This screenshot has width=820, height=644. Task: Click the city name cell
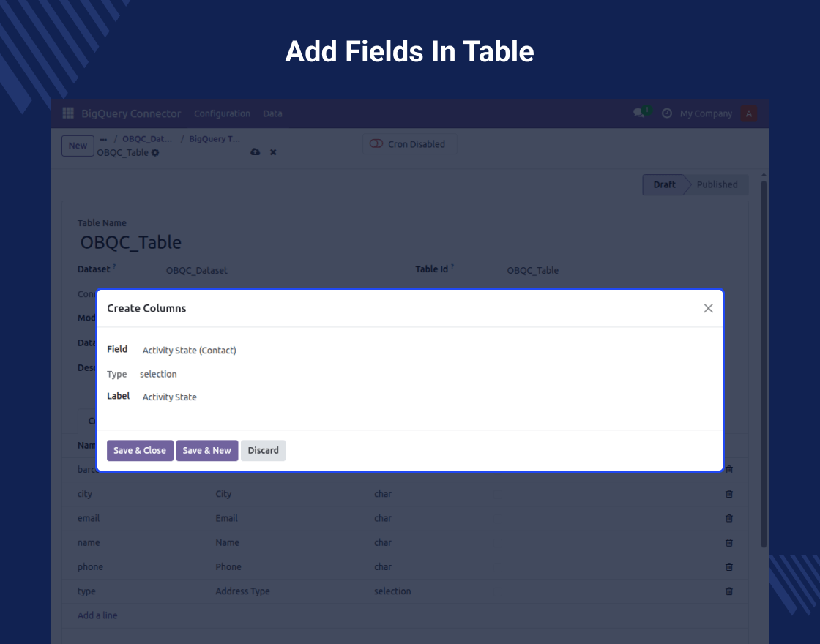(x=85, y=494)
